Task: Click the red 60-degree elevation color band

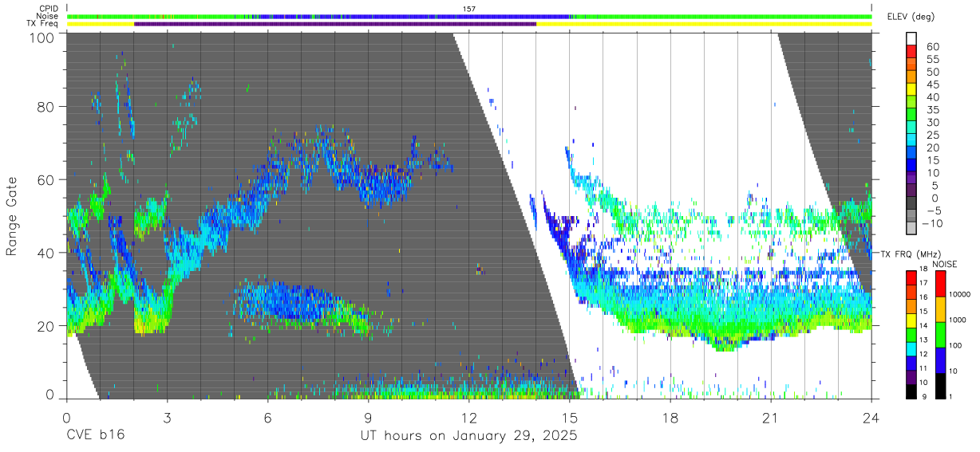Action: 912,52
